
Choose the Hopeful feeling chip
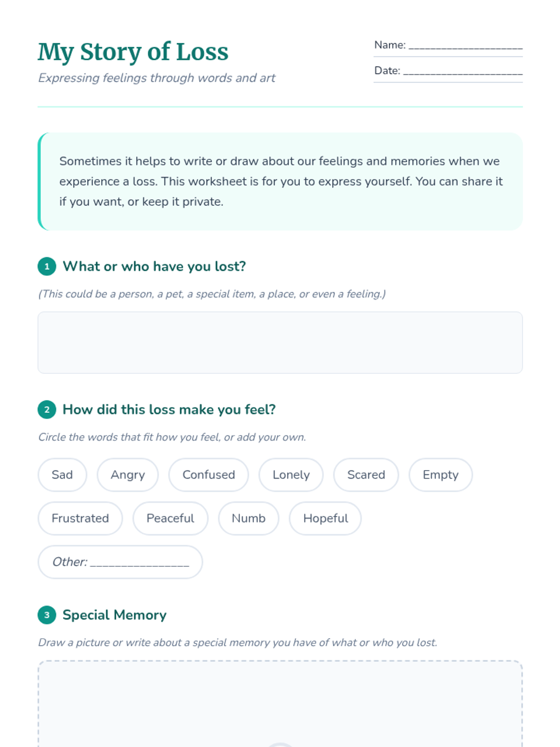pos(325,518)
